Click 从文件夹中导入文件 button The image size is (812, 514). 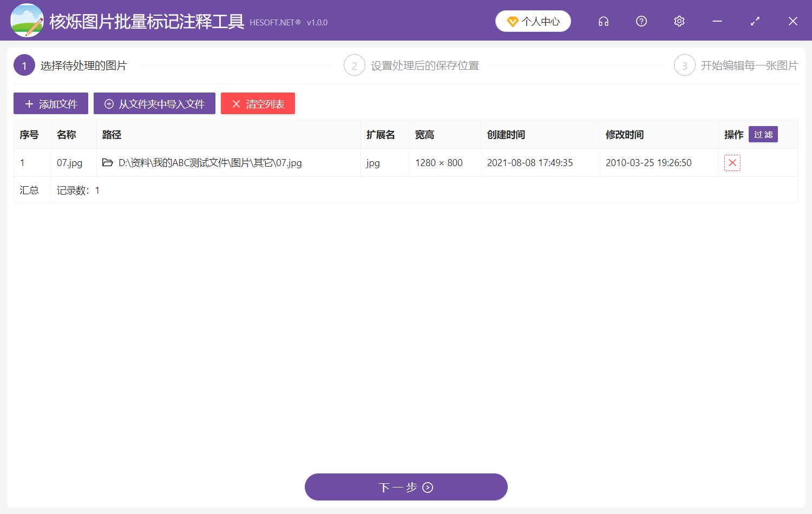154,103
